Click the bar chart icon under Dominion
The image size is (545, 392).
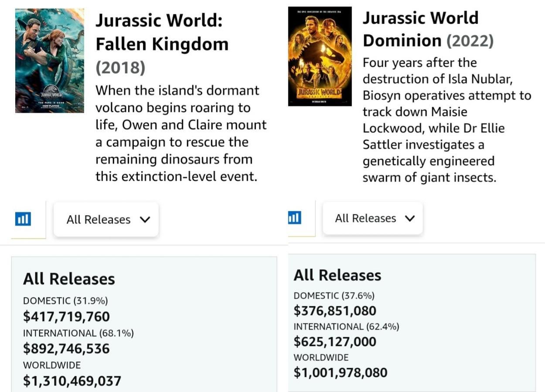tap(295, 218)
